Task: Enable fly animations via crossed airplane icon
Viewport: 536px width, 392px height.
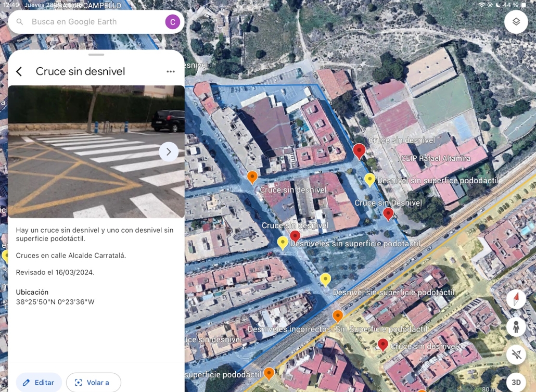Action: click(x=515, y=355)
